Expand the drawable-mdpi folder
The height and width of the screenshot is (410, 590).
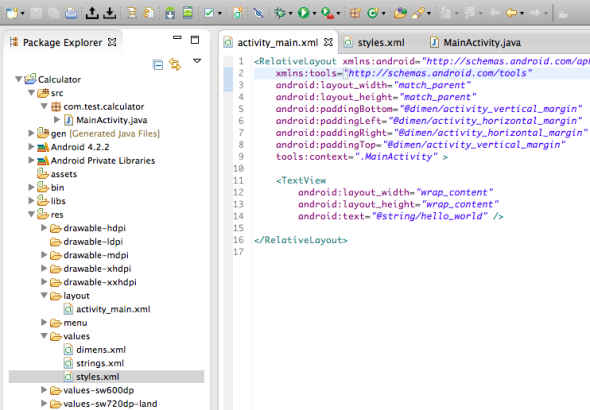click(x=44, y=255)
